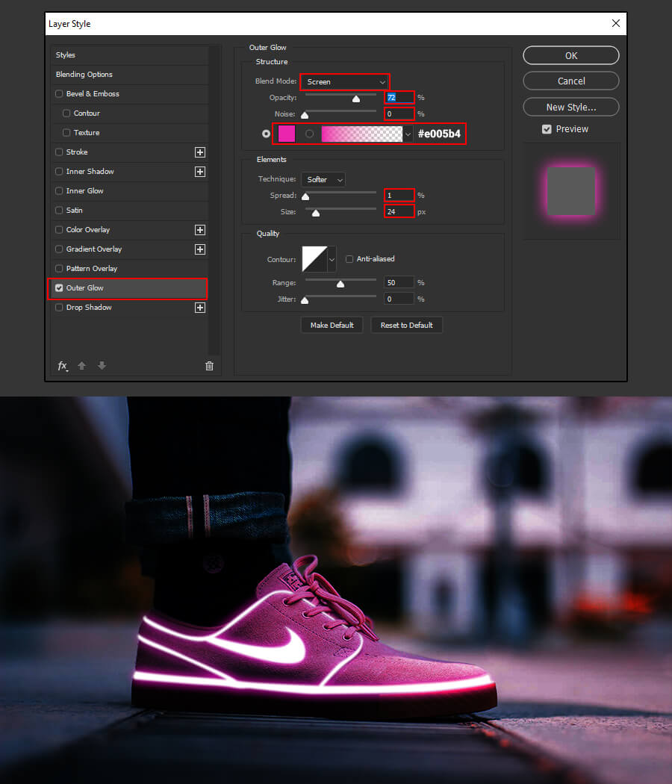672x784 pixels.
Task: Click styles list vertical scrollbar
Action: [x=215, y=200]
